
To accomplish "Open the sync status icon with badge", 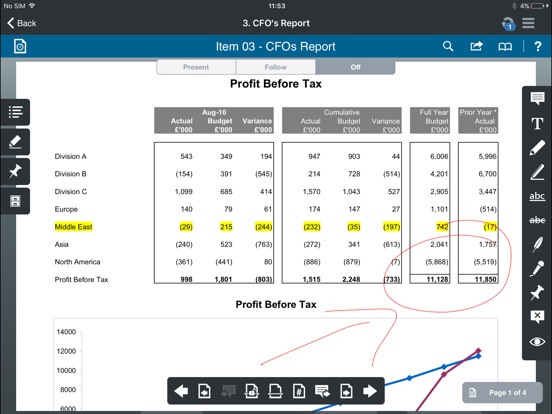I will [508, 24].
